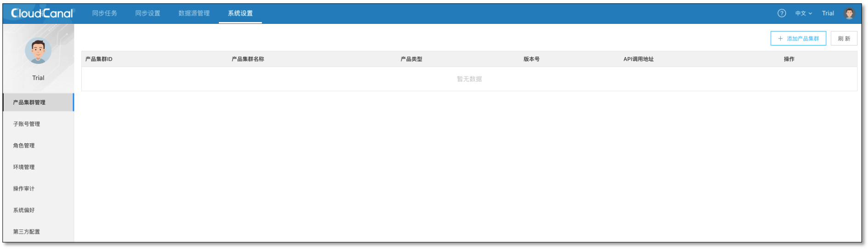Open 系统偏好 in the sidebar

click(x=23, y=210)
